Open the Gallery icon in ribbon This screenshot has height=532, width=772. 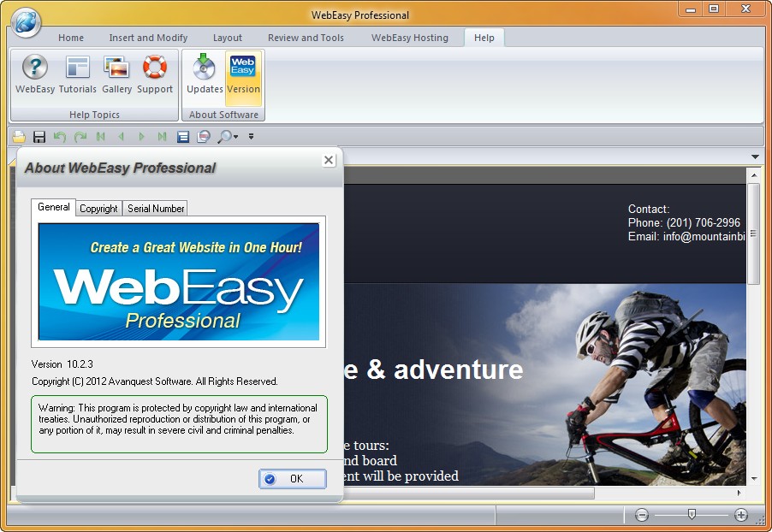coord(116,74)
